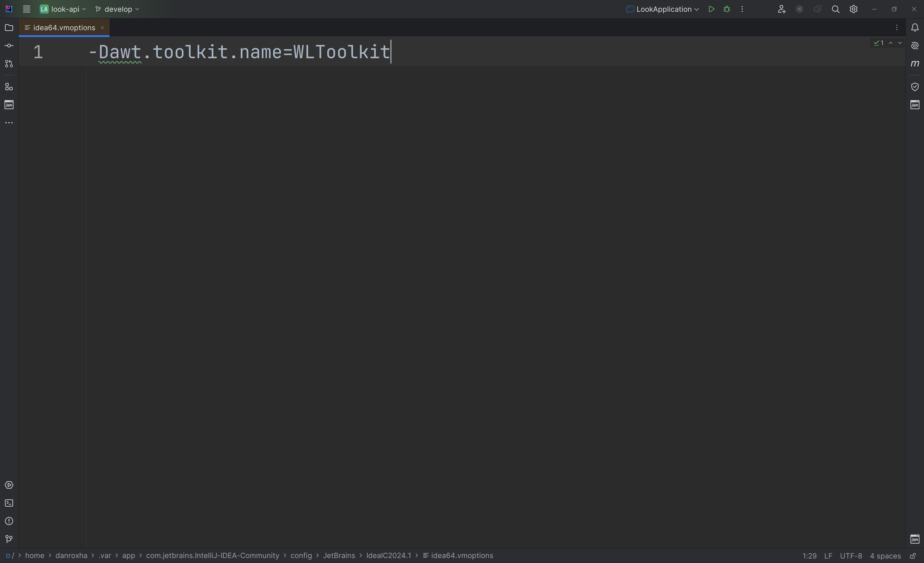Image resolution: width=924 pixels, height=563 pixels.
Task: Start debugging with the bug icon
Action: (x=727, y=9)
